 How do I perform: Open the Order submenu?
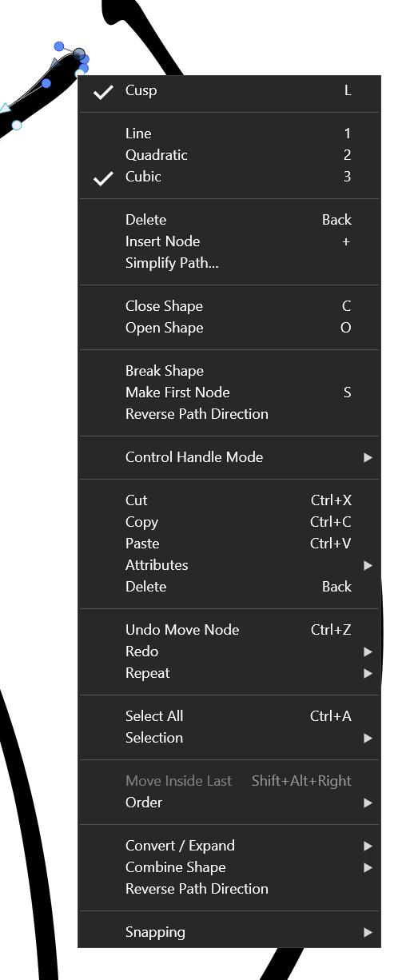click(229, 803)
